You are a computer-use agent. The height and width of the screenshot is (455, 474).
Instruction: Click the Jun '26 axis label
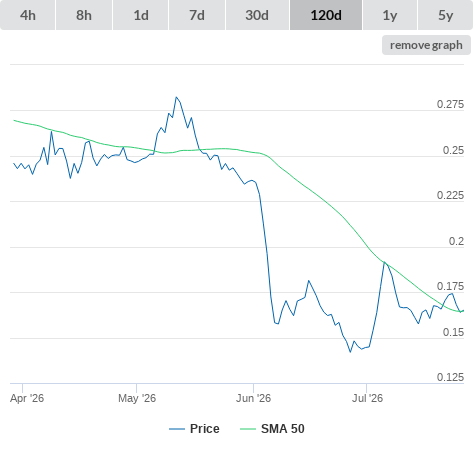(x=254, y=398)
